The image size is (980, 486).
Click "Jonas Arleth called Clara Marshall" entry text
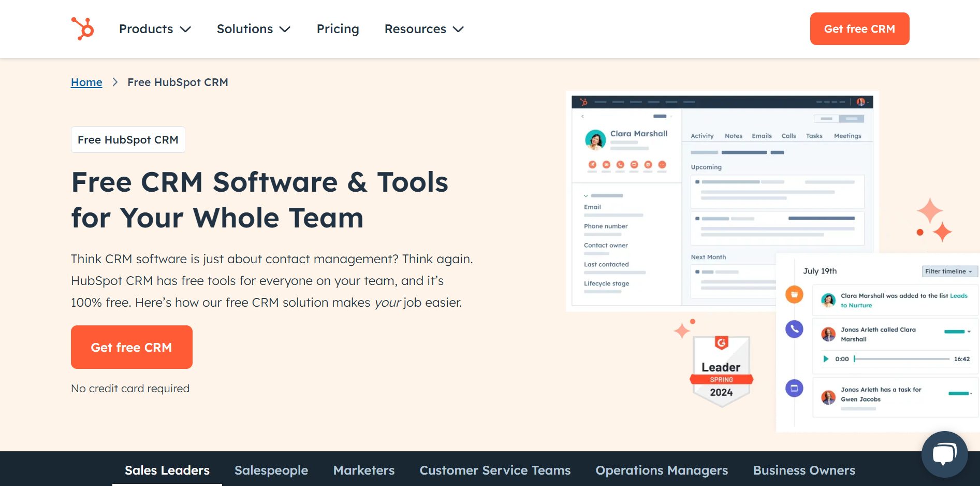pos(878,334)
